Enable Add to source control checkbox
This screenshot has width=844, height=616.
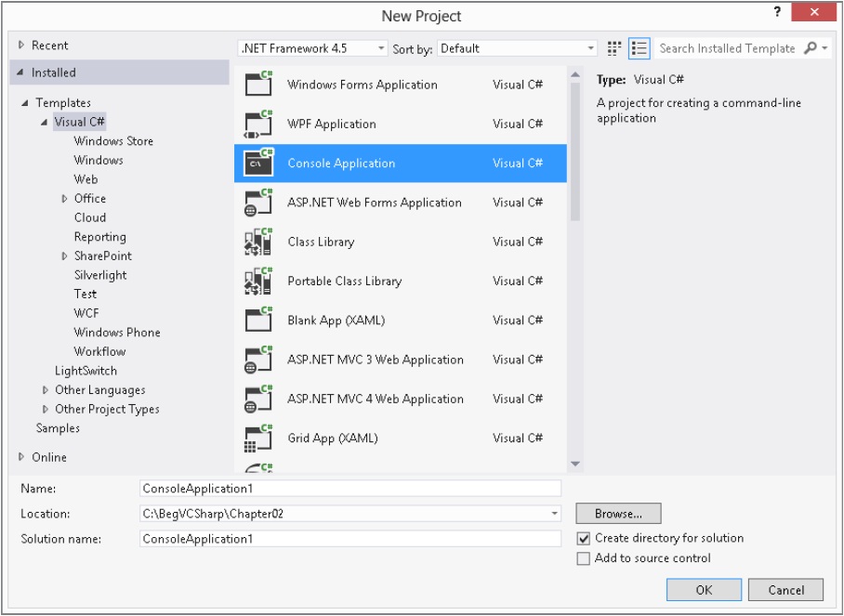584,558
